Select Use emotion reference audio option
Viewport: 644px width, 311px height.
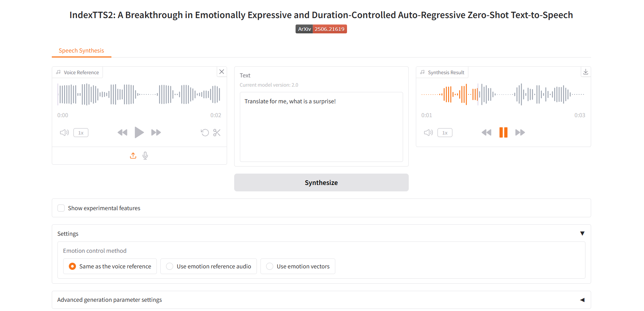click(x=170, y=266)
